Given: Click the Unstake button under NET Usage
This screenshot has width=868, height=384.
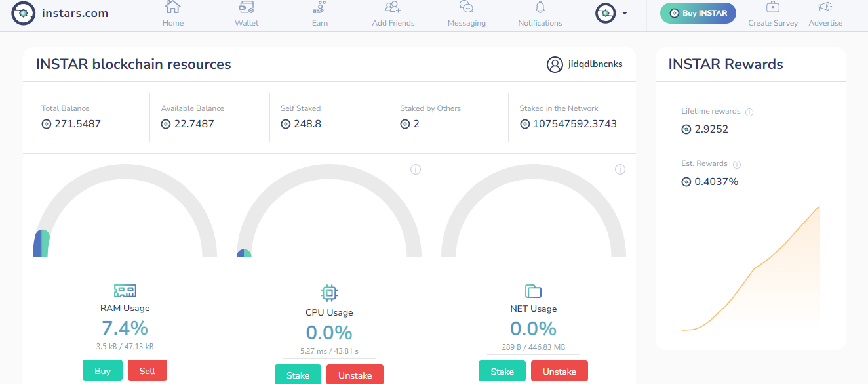Looking at the screenshot, I should click(559, 371).
